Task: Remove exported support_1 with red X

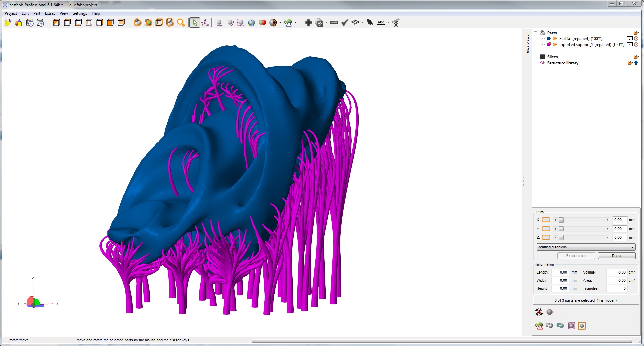Action: tap(636, 45)
